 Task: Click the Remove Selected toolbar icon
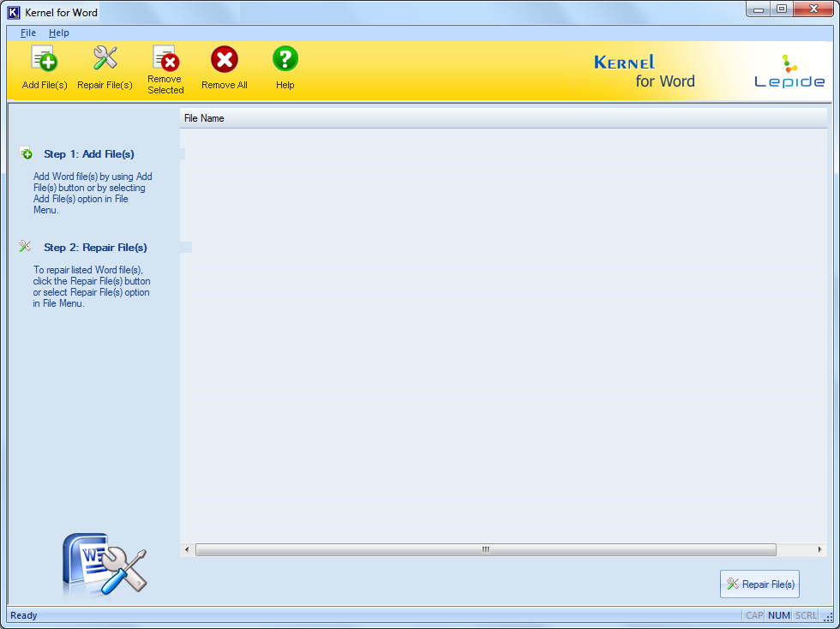165,58
